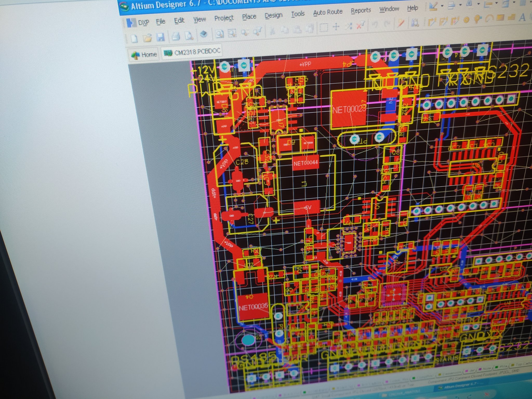This screenshot has width=532, height=399.
Task: Open the alignment tools dropdown arrow
Action: (x=460, y=4)
